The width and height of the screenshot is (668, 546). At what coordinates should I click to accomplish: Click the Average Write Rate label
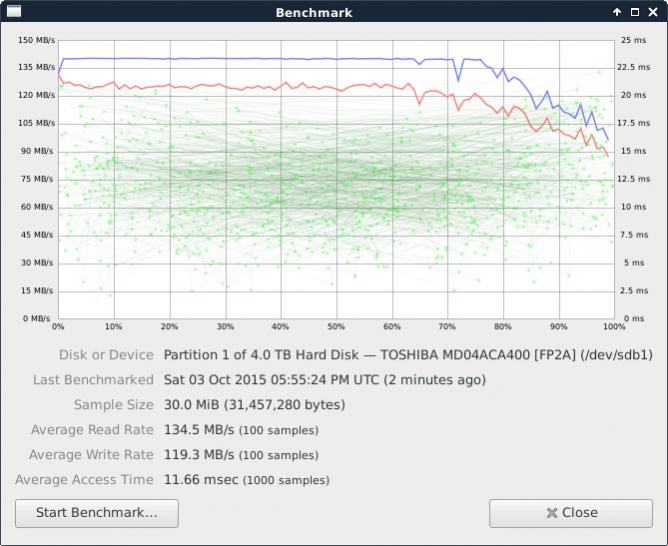(91, 455)
